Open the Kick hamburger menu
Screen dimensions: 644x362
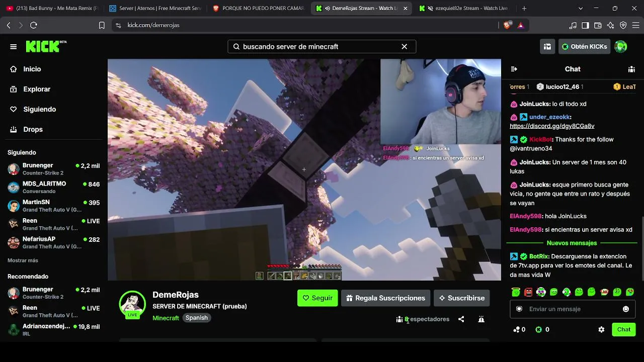14,47
